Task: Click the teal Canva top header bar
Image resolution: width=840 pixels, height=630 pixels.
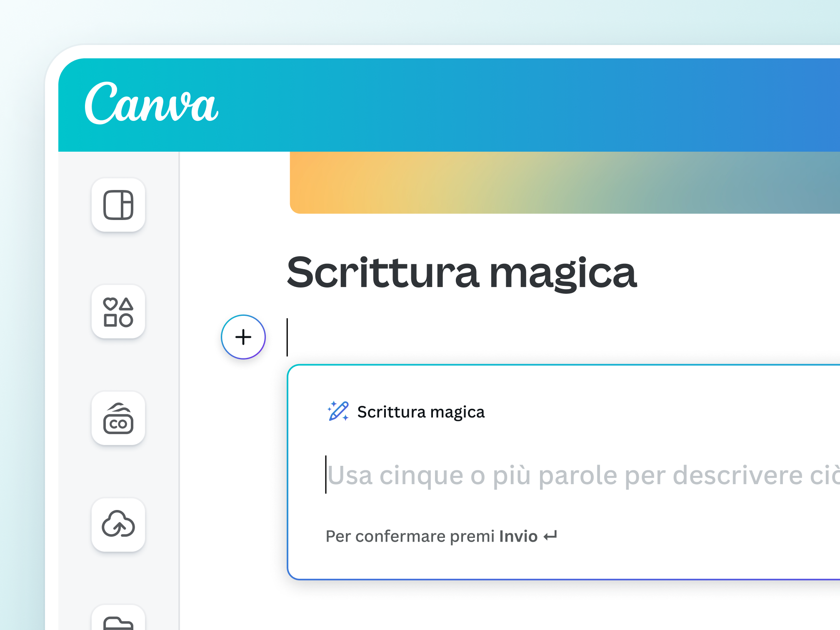Action: (500, 105)
